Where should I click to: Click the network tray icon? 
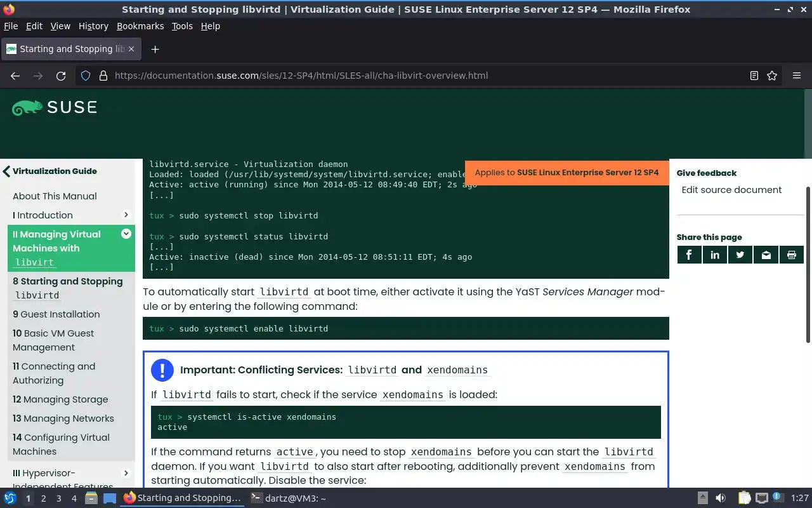tap(762, 498)
